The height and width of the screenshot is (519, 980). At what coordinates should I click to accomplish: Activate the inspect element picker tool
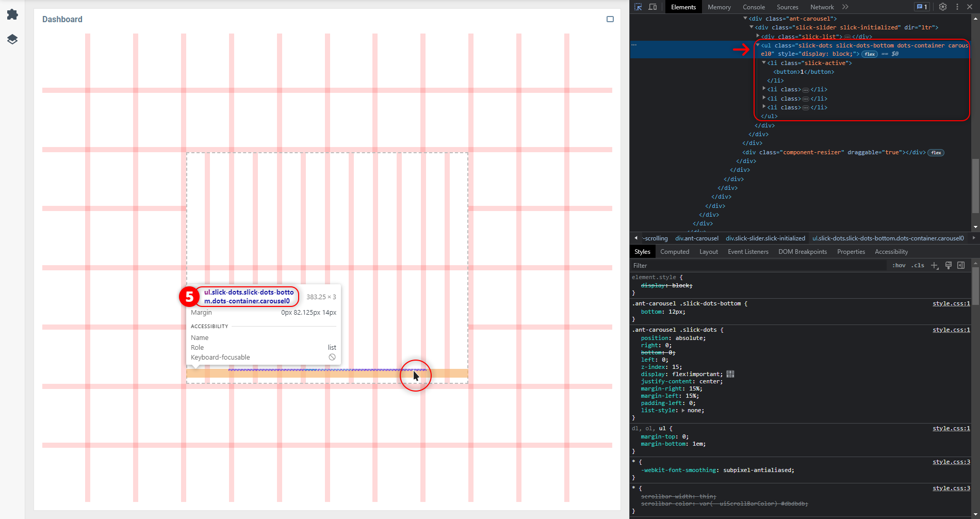638,7
